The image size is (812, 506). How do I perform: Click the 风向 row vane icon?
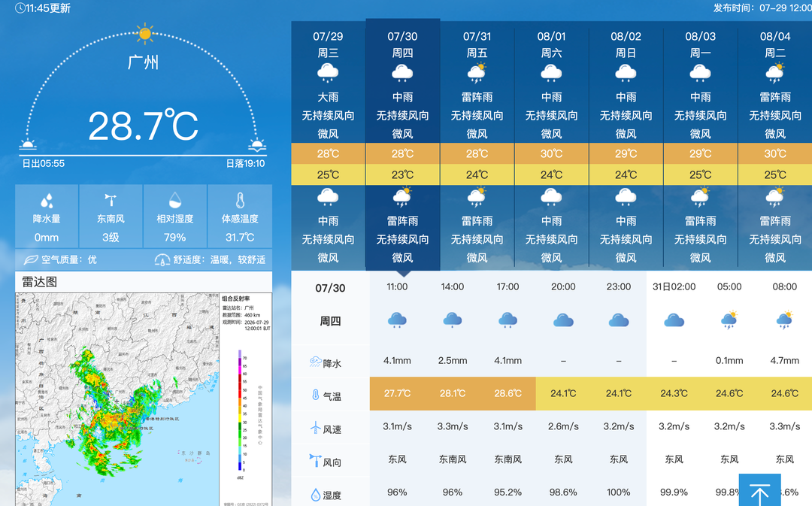[315, 460]
